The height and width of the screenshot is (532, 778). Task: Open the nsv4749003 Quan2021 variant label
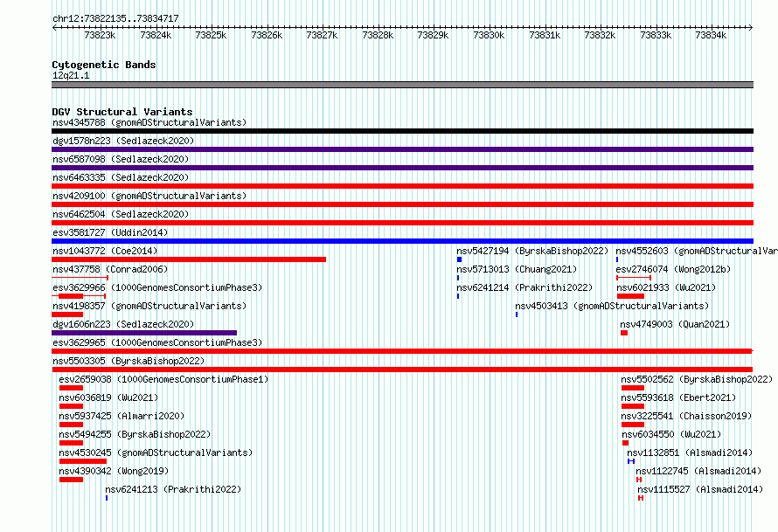[x=675, y=324]
